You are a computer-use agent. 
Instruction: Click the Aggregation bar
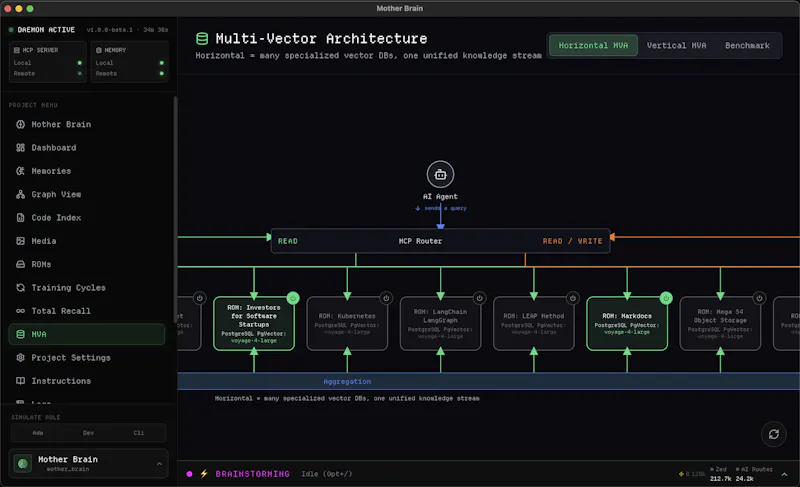pyautogui.click(x=488, y=381)
